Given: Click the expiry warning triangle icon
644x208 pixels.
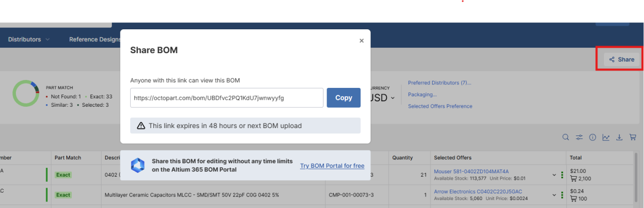Looking at the screenshot, I should coord(141,126).
